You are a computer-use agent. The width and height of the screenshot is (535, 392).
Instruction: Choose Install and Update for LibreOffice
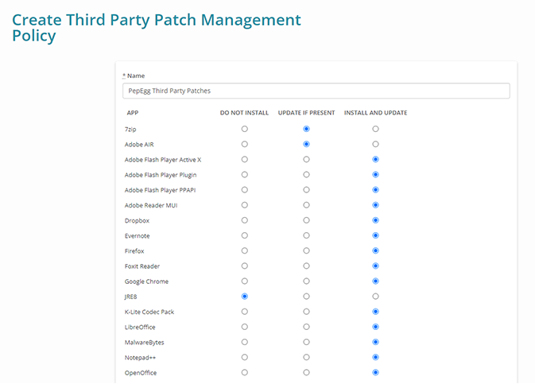376,327
